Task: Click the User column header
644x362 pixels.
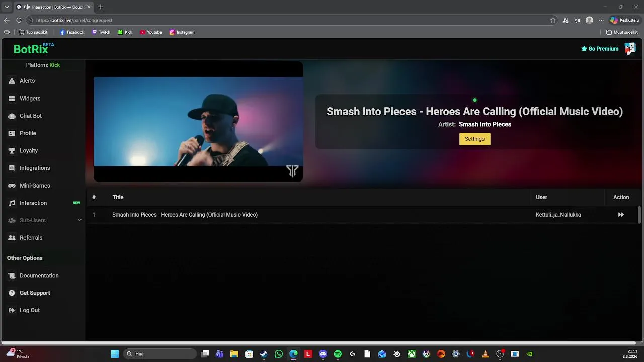Action: 541,197
